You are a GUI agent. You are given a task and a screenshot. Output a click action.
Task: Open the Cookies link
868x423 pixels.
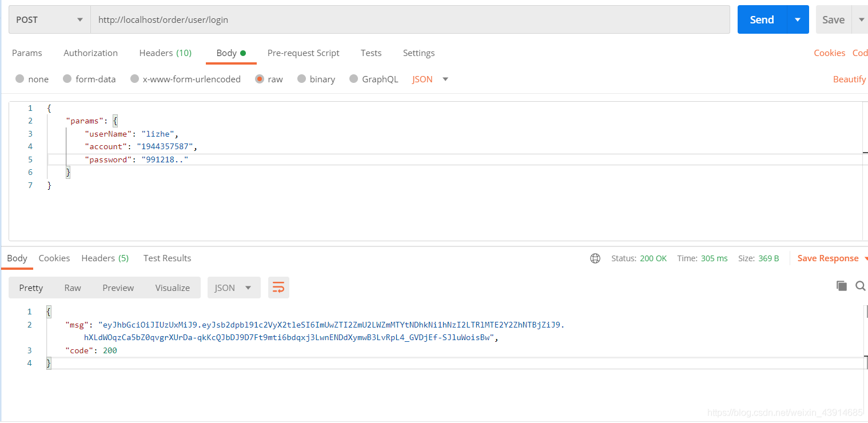(829, 53)
